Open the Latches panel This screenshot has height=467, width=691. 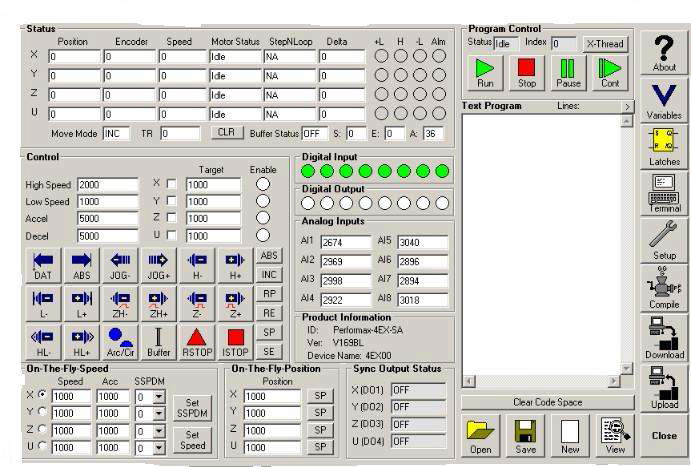point(664,147)
